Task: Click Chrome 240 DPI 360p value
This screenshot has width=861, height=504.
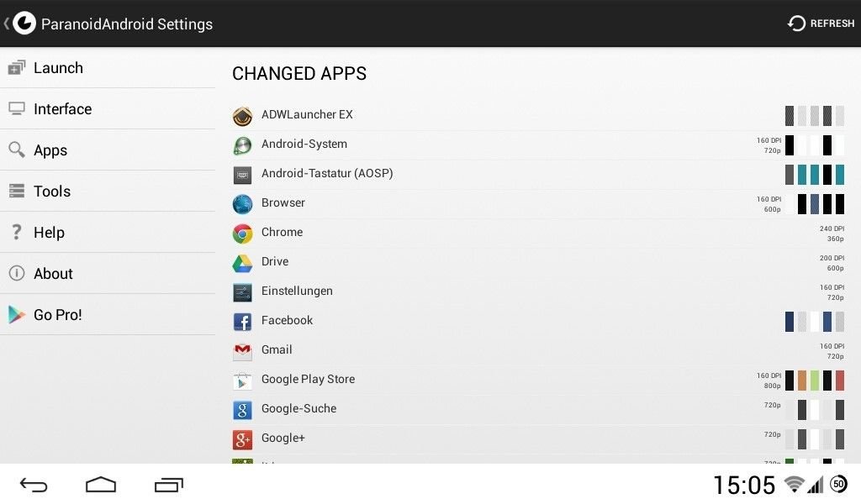Action: tap(832, 234)
